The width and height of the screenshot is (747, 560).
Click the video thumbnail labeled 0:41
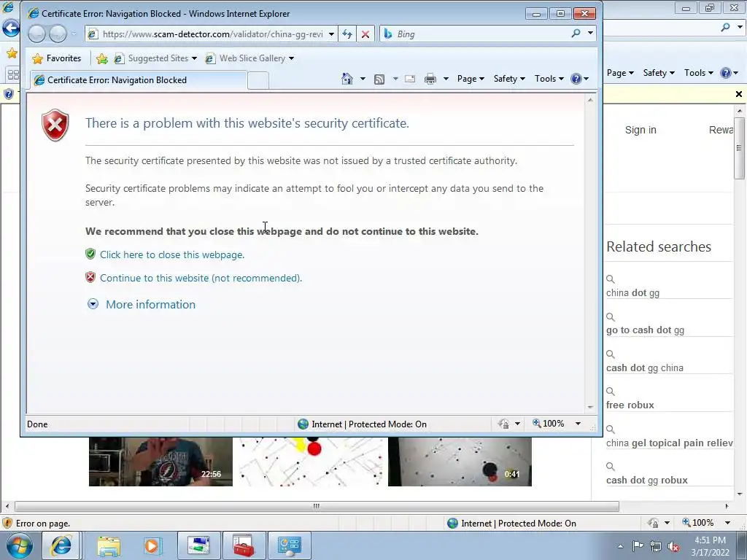click(x=460, y=462)
